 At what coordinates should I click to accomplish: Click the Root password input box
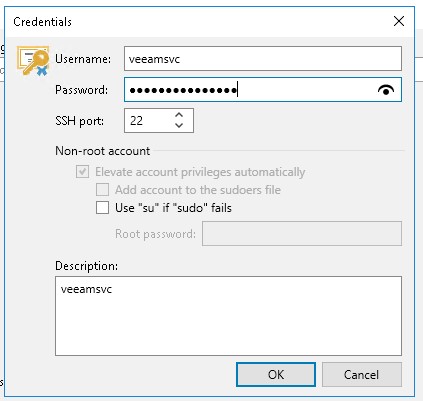pyautogui.click(x=302, y=234)
